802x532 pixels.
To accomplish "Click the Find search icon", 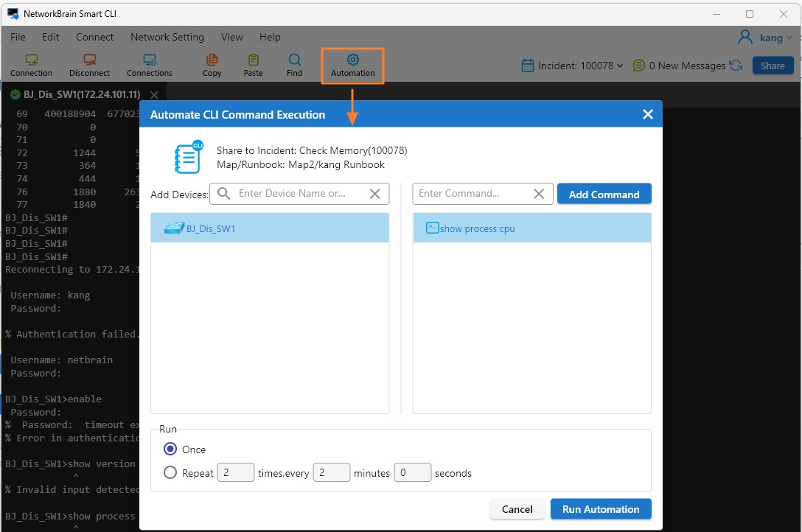I will 294,60.
